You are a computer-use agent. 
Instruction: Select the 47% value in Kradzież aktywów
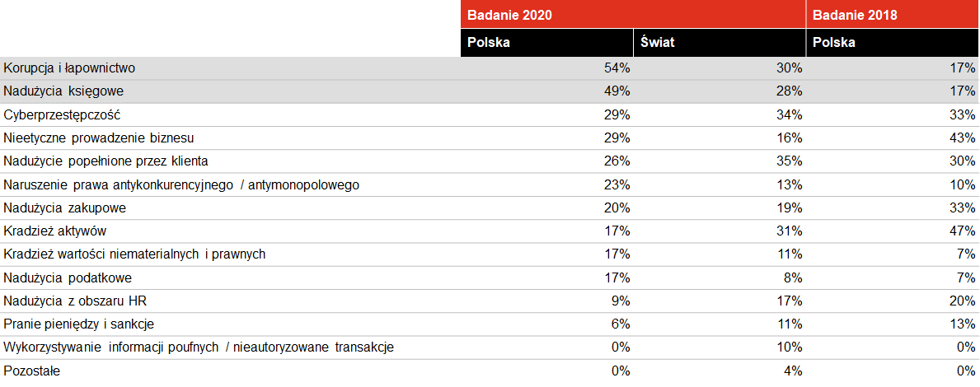pos(962,231)
